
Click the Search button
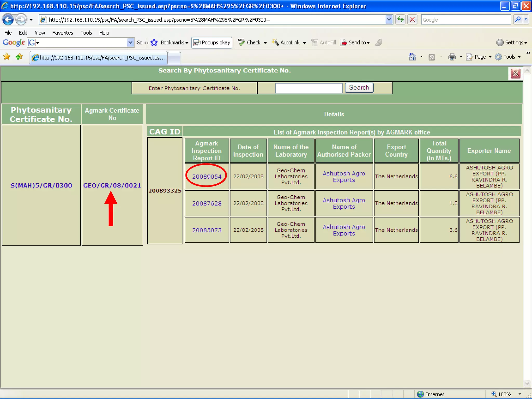(359, 88)
